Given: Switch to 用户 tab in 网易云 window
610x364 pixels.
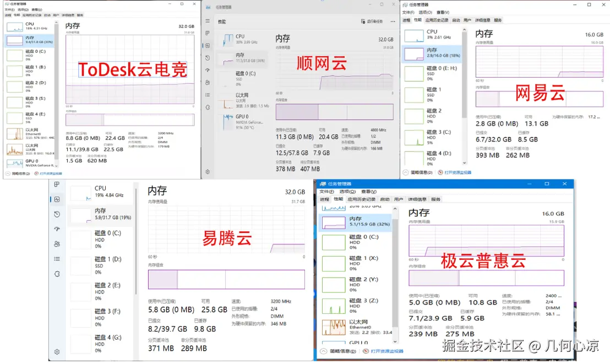Looking at the screenshot, I should (467, 20).
